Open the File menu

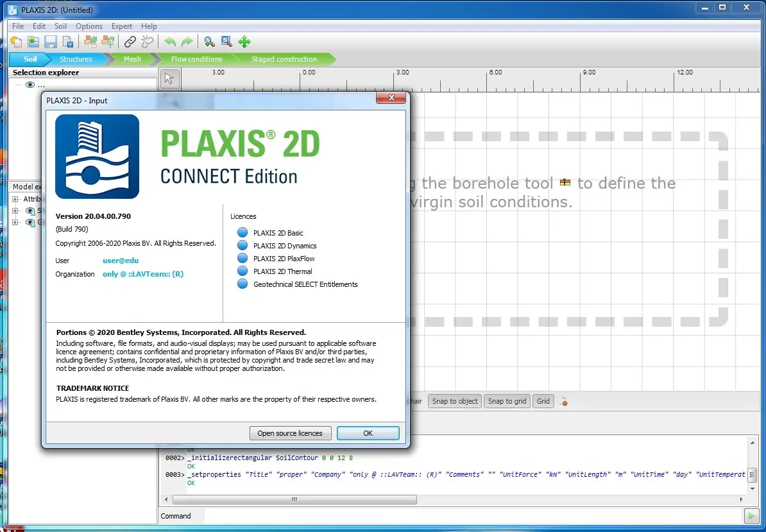coord(17,26)
